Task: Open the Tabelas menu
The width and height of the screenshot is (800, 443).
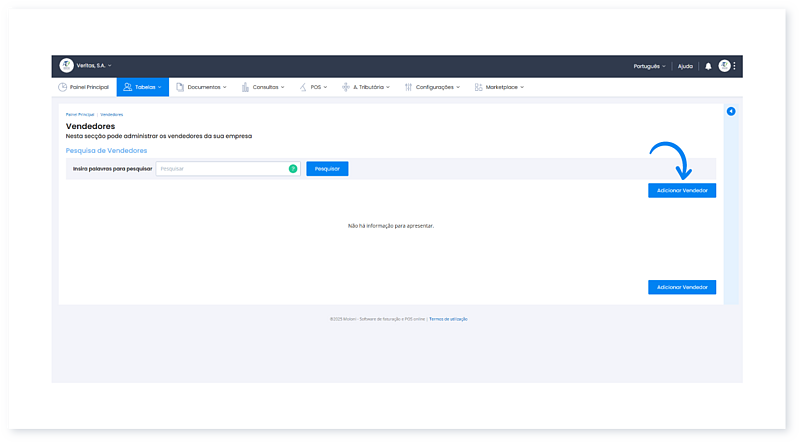Action: 143,87
